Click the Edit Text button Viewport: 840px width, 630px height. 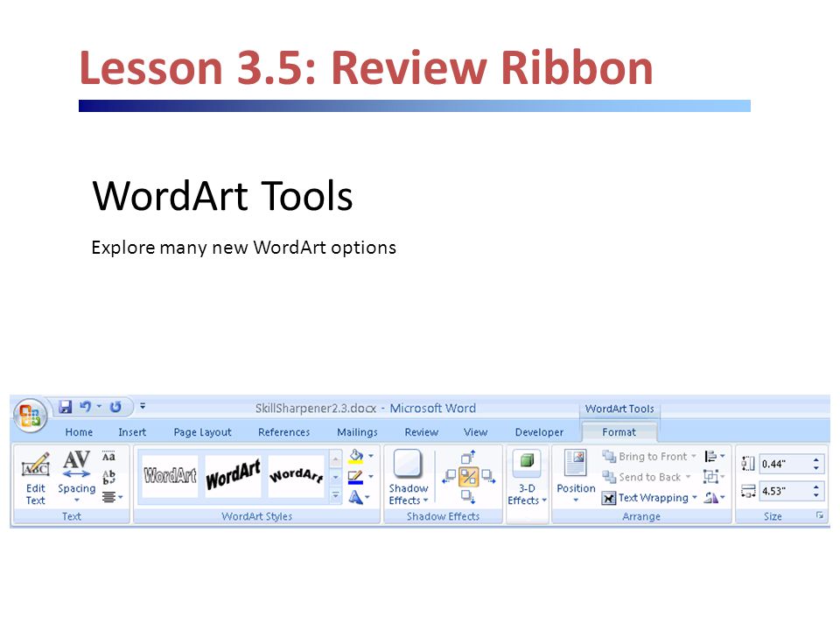35,478
